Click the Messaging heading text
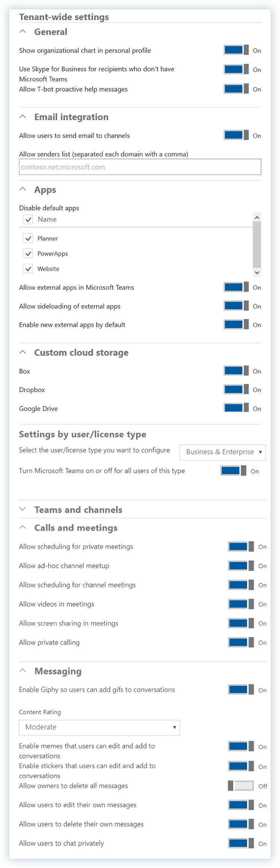Viewport: 280px width, 868px height. click(58, 671)
